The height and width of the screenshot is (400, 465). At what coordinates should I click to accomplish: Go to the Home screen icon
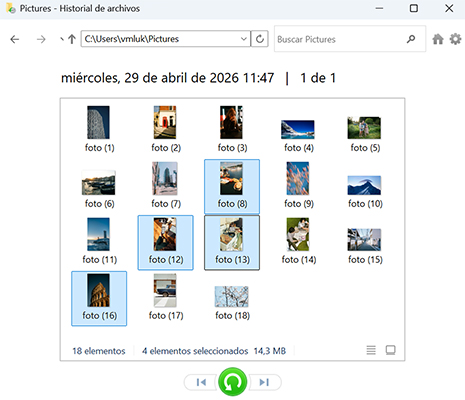click(x=438, y=39)
